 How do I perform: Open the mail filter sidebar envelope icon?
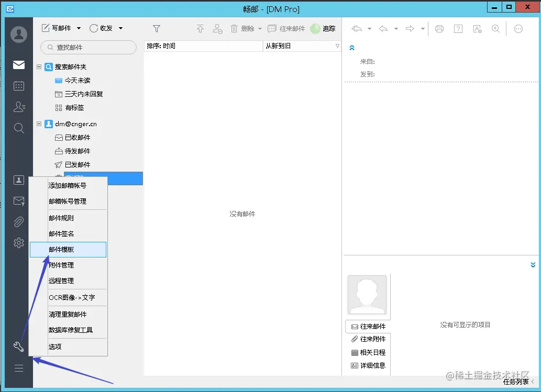click(19, 201)
